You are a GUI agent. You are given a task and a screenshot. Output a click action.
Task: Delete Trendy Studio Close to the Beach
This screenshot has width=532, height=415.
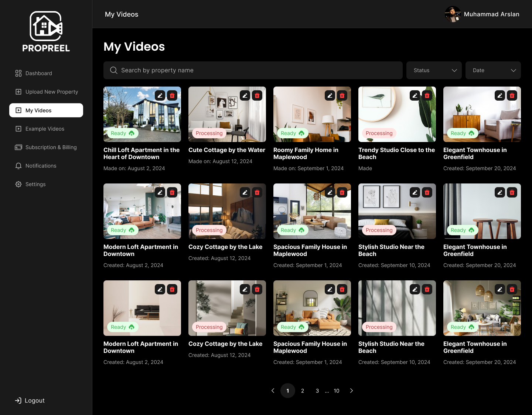click(x=427, y=95)
